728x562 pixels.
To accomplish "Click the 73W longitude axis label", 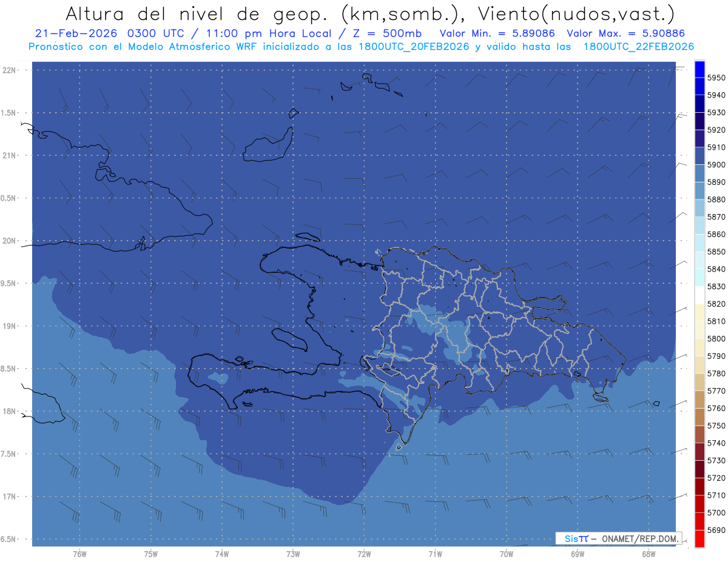I will (293, 554).
